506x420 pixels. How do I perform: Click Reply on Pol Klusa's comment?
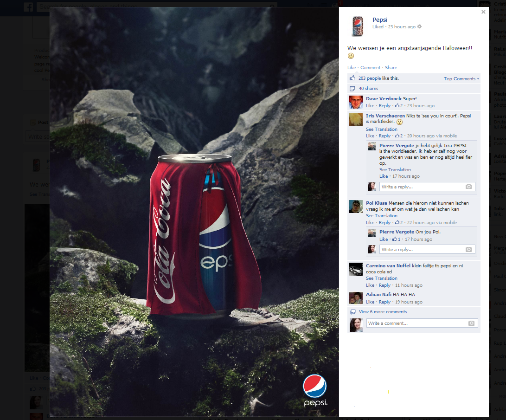(x=384, y=223)
